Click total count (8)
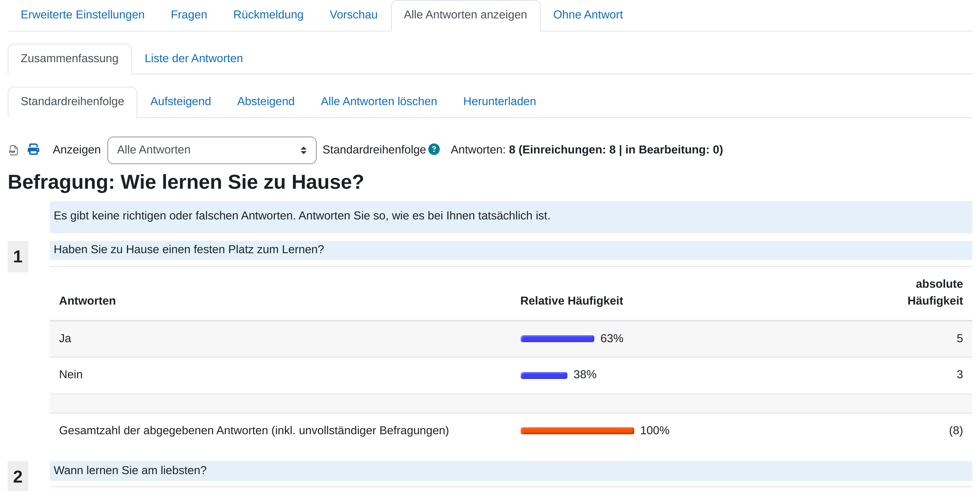Screen dimensions: 980x491 pos(956,430)
